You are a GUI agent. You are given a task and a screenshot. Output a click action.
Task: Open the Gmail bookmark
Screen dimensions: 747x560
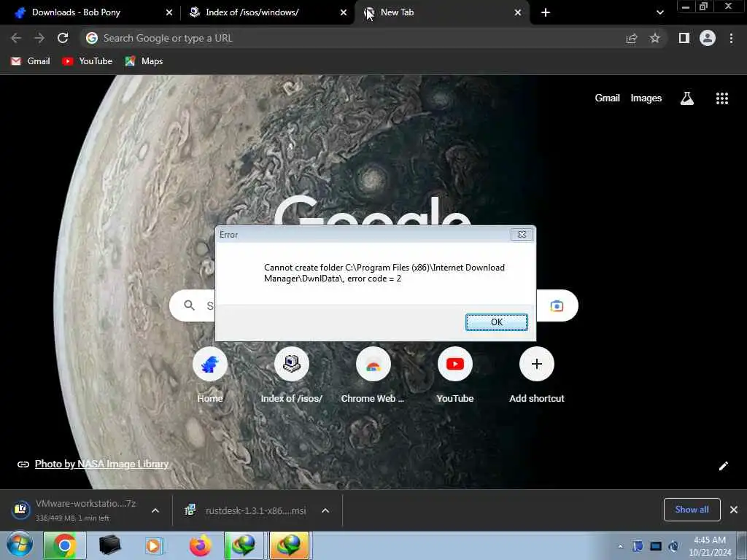pos(31,61)
